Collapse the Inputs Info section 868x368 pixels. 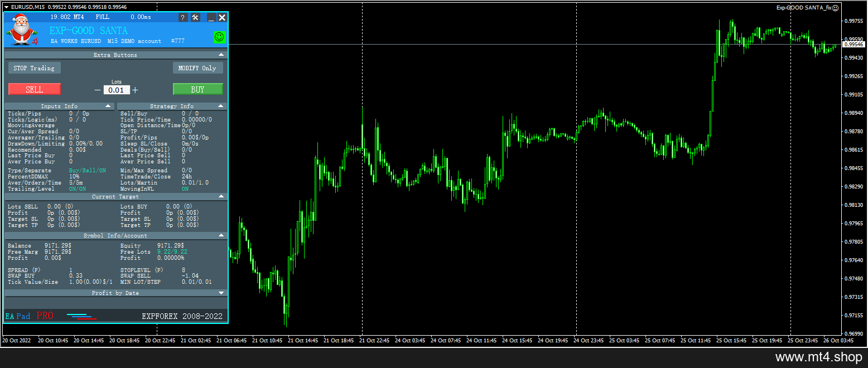pos(108,106)
